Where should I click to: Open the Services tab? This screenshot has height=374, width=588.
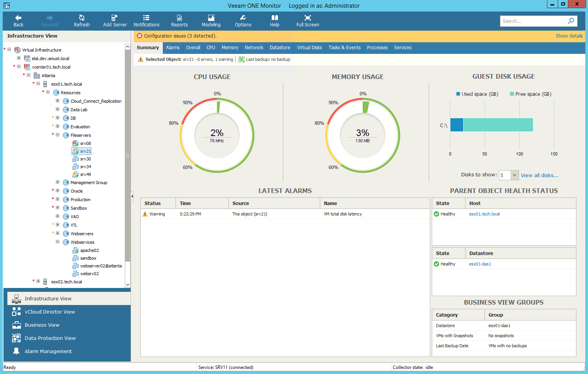pos(403,48)
